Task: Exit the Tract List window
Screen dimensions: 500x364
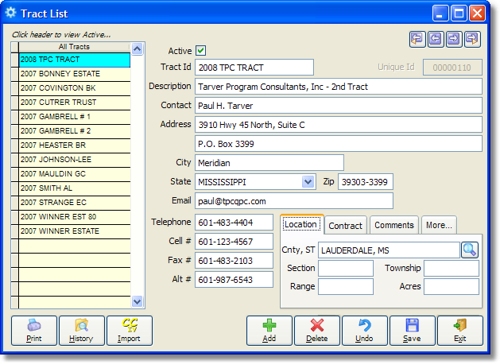Action: [460, 331]
